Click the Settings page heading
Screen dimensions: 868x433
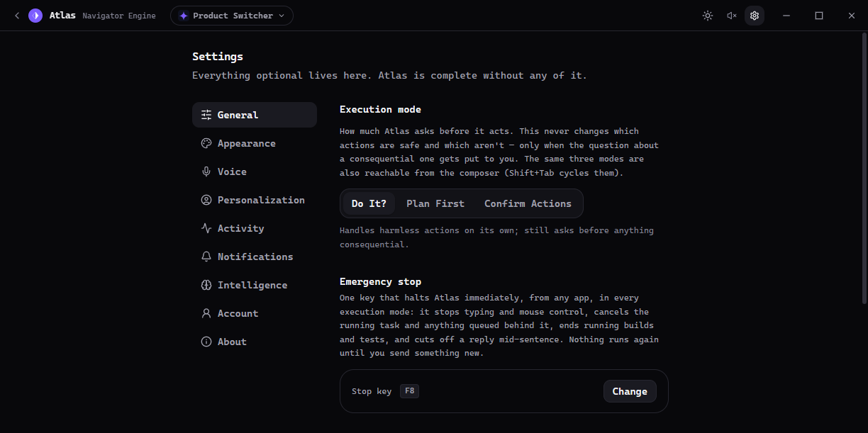pyautogui.click(x=218, y=57)
